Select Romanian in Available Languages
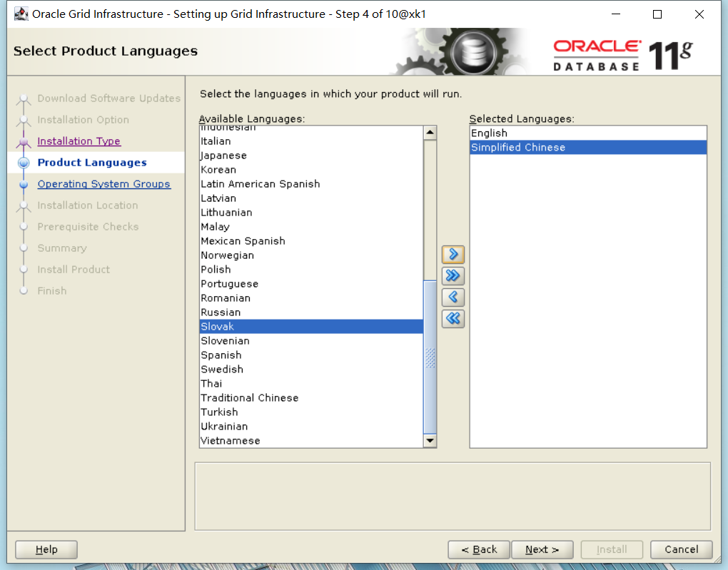Image resolution: width=728 pixels, height=570 pixels. coord(311,298)
